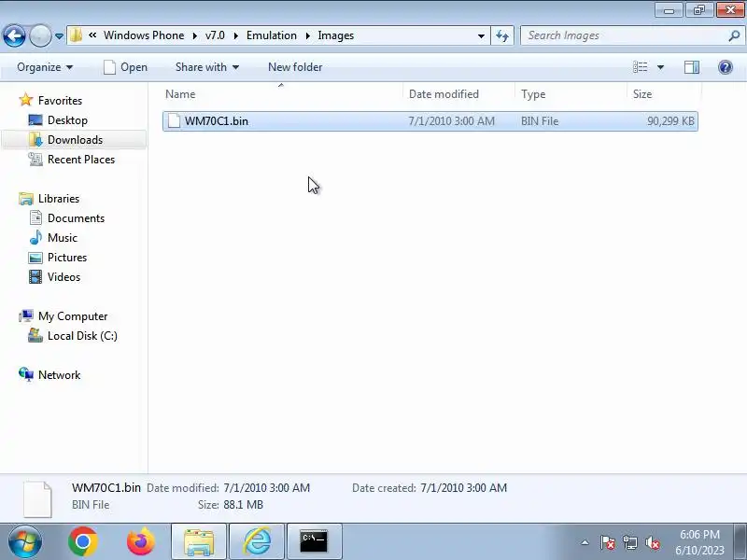Restore down the Explorer window
747x560 pixels.
[699, 9]
